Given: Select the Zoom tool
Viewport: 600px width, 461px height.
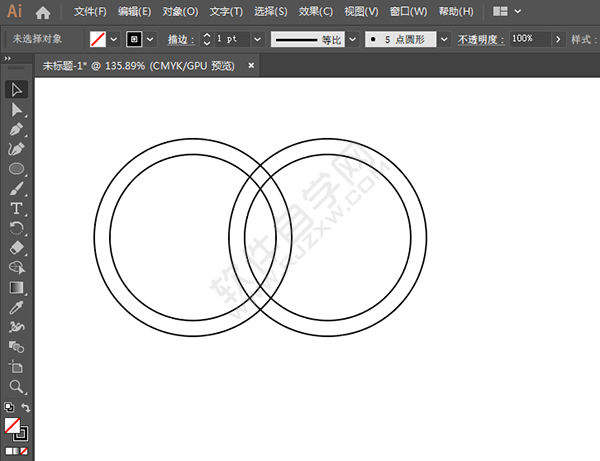Looking at the screenshot, I should [16, 386].
